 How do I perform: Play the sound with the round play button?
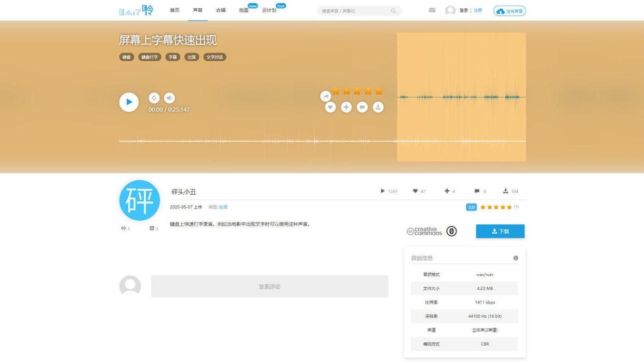[x=129, y=102]
